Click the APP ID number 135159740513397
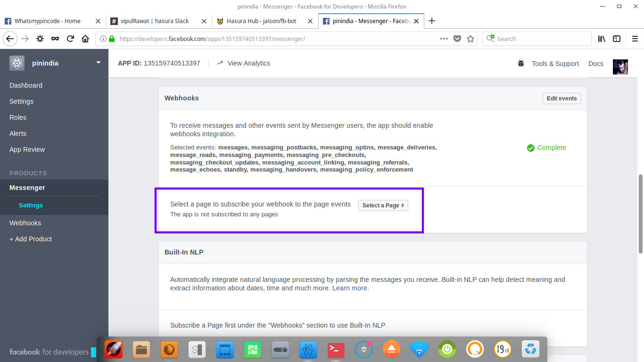 tap(172, 63)
